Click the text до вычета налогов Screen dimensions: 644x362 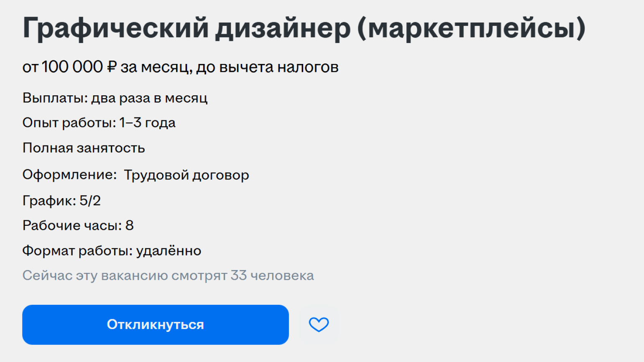coord(267,67)
